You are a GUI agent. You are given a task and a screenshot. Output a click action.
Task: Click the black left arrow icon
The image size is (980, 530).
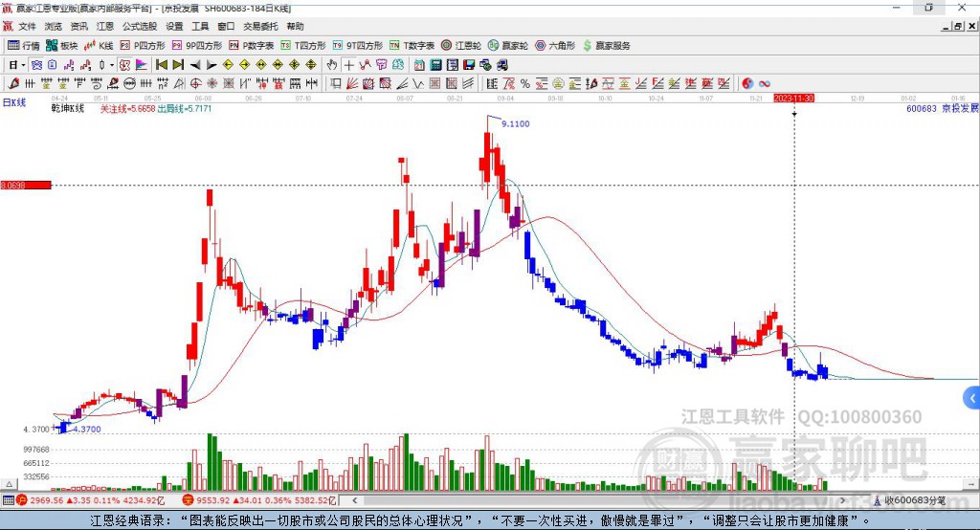click(195, 65)
